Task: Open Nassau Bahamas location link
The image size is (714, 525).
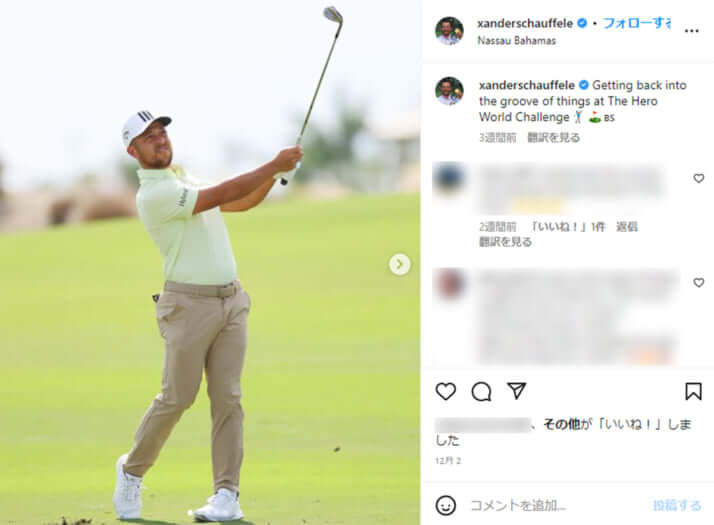Action: pyautogui.click(x=516, y=41)
